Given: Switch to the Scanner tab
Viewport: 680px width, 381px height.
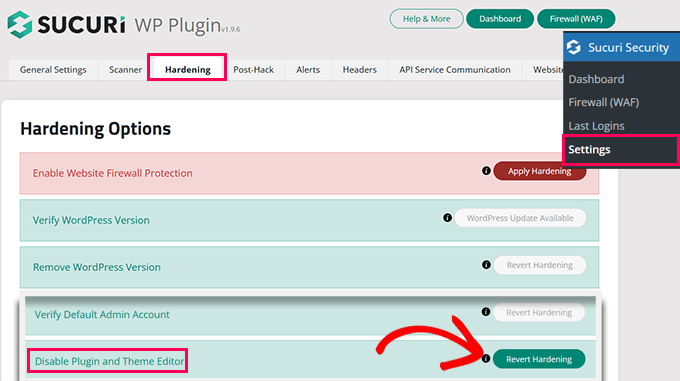Looking at the screenshot, I should pos(125,69).
